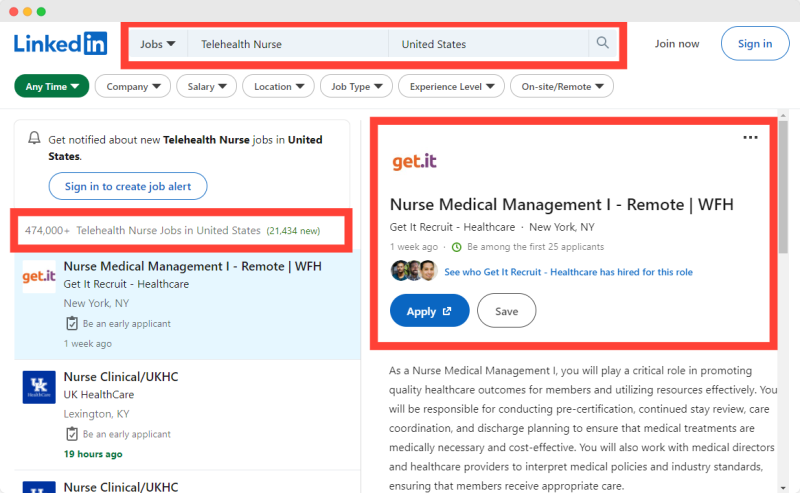The image size is (800, 493).
Task: Click the bell notification icon
Action: click(34, 138)
